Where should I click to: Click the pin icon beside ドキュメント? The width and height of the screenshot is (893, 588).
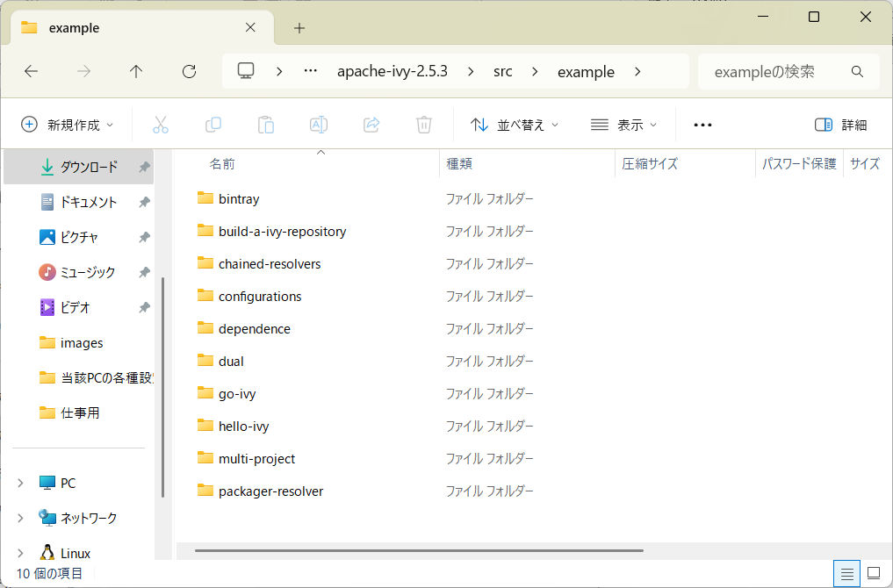click(x=145, y=202)
